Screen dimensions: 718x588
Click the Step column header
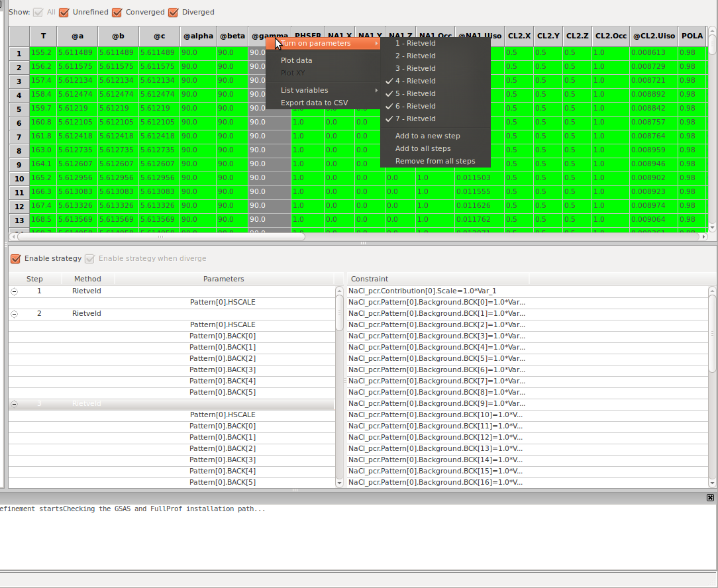click(34, 279)
